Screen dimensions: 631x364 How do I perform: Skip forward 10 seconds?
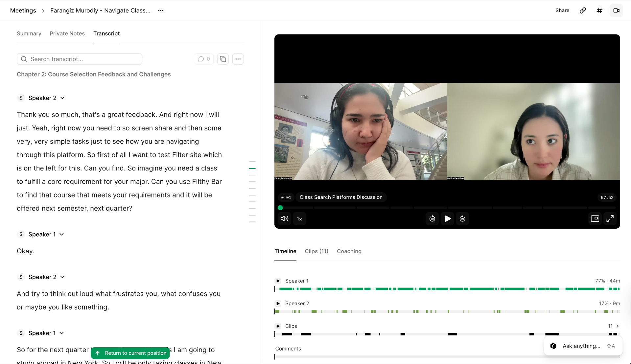(462, 219)
